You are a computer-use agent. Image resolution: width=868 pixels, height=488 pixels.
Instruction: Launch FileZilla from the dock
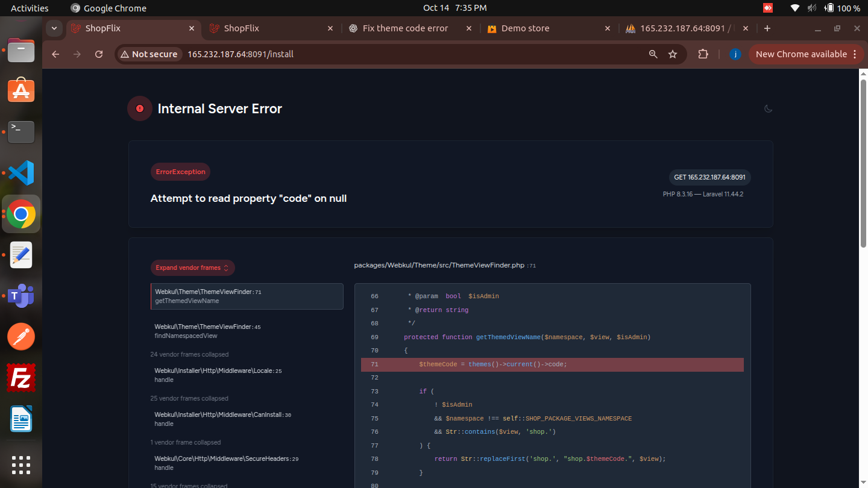(x=21, y=378)
